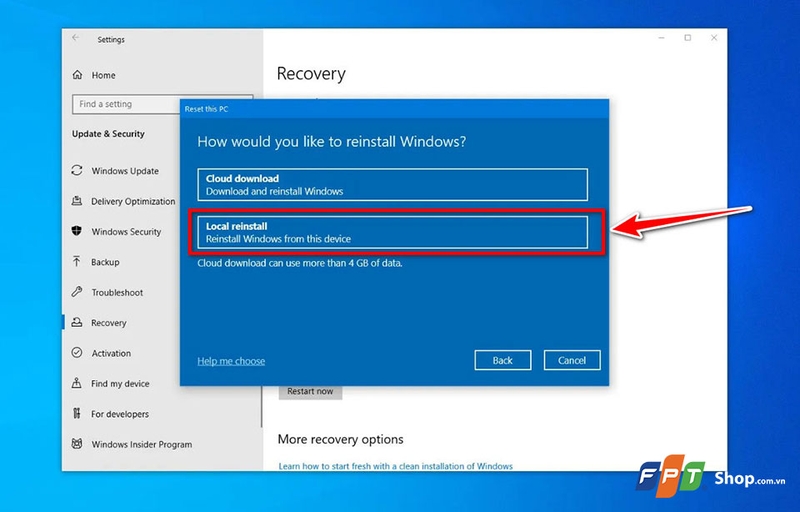Select the Backup label

tap(105, 262)
